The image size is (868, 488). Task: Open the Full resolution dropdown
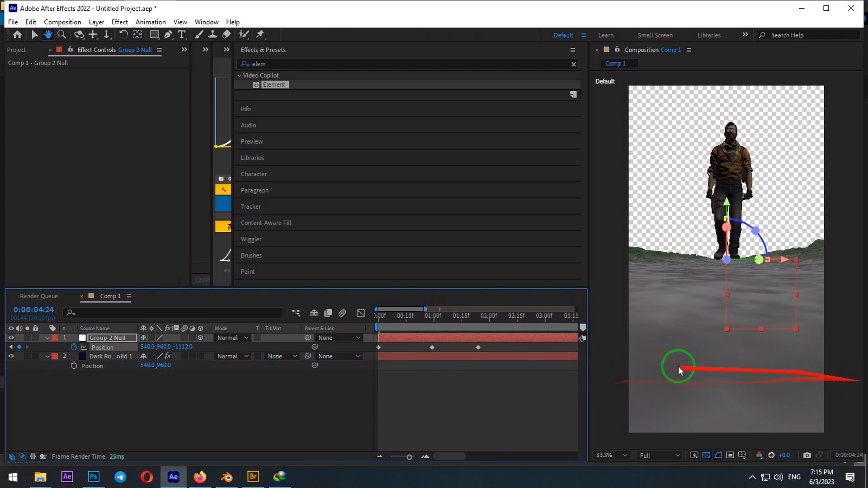click(659, 455)
